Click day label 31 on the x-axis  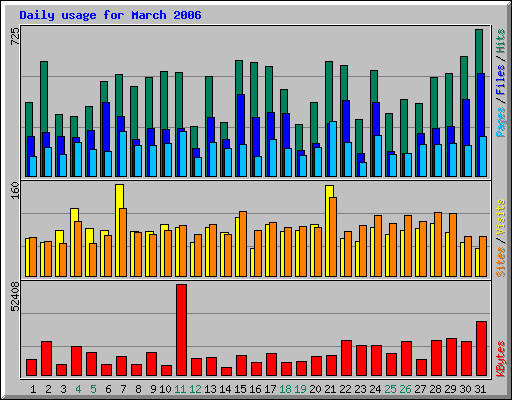coord(480,389)
